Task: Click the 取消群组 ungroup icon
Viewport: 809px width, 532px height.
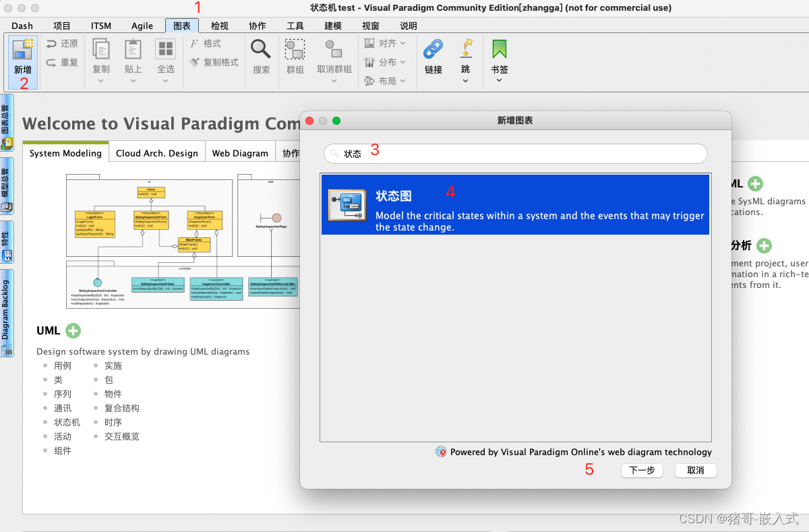Action: pyautogui.click(x=334, y=49)
